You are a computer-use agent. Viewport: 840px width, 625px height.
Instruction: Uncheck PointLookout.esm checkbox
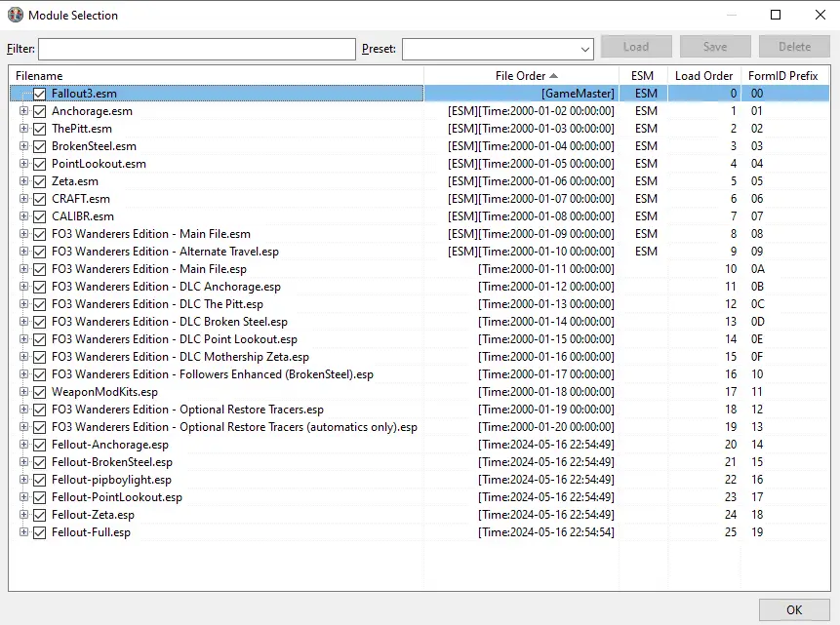40,164
